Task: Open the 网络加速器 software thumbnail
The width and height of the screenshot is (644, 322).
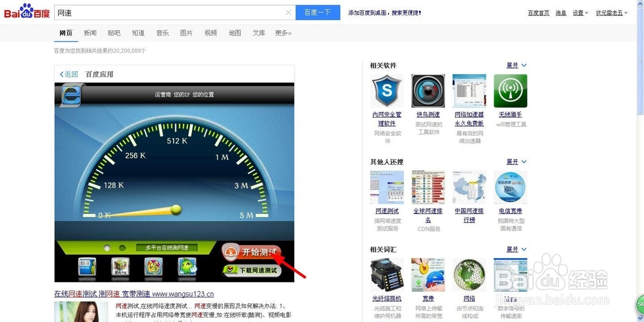Action: click(x=469, y=91)
